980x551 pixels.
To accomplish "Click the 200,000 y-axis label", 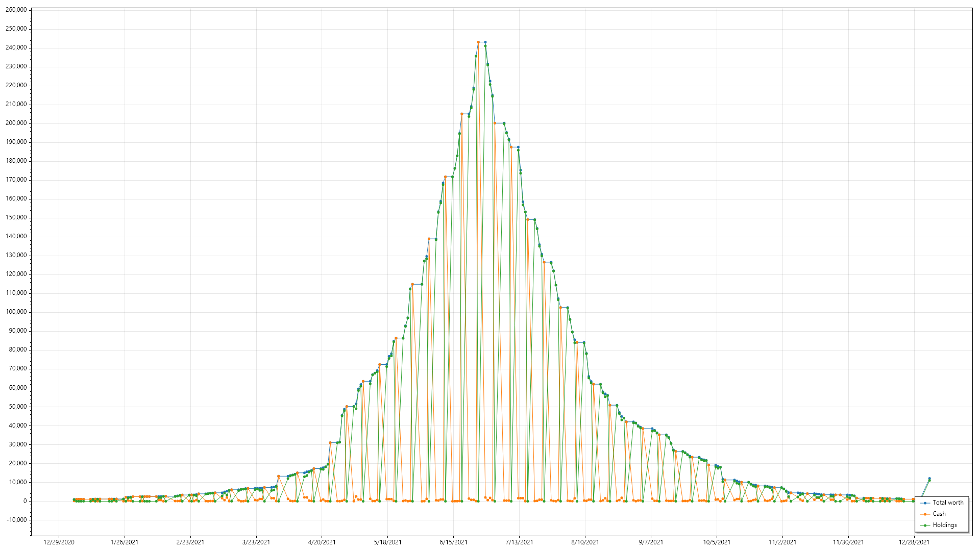I will click(16, 123).
